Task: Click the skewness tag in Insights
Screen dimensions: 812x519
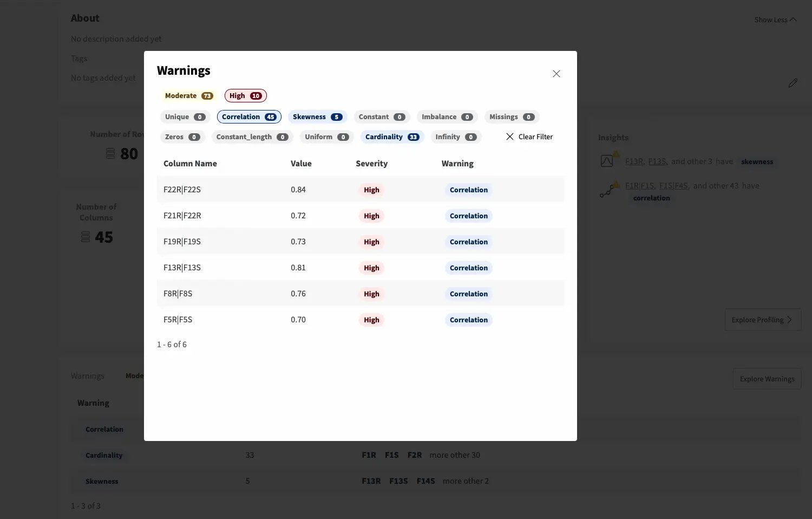Action: pyautogui.click(x=757, y=162)
